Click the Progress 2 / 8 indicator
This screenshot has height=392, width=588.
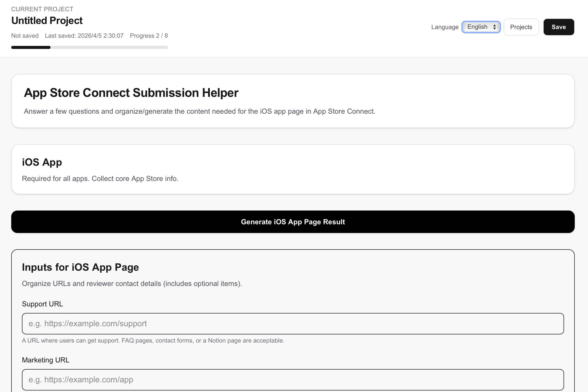tap(149, 36)
